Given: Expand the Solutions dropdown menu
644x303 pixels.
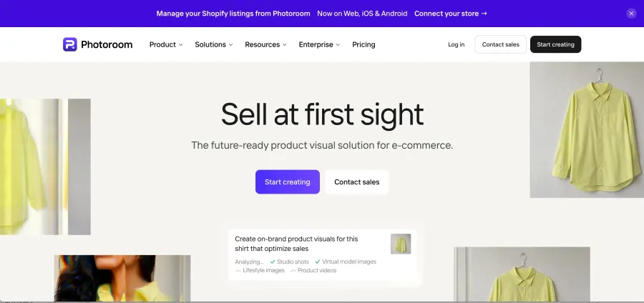Looking at the screenshot, I should (x=213, y=44).
